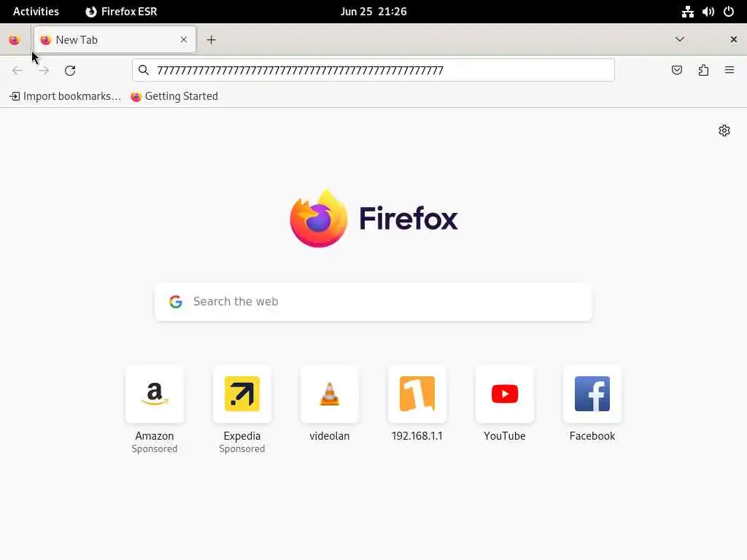Image resolution: width=747 pixels, height=560 pixels.
Task: Click the Search the web box
Action: pos(373,302)
